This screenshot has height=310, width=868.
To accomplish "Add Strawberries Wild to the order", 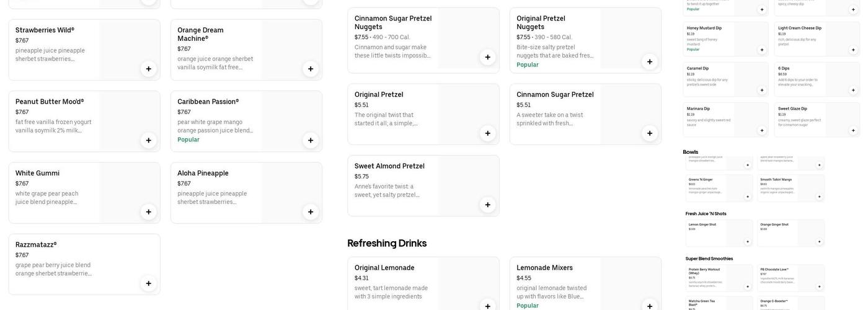I will point(148,69).
